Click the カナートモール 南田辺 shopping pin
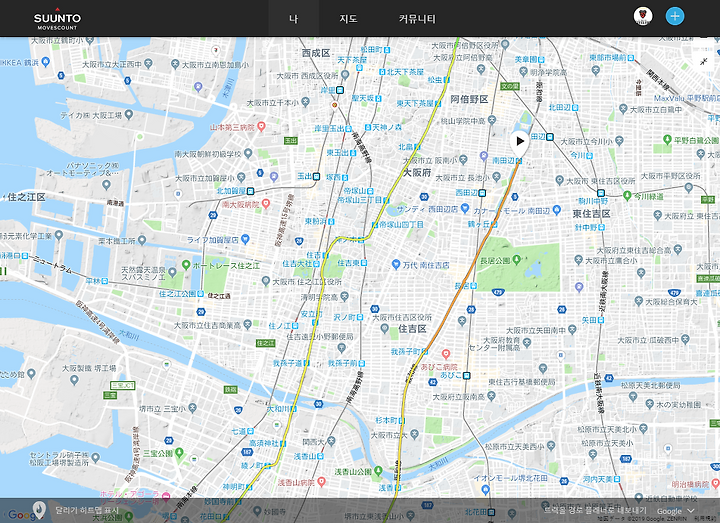Screen dimensions: 720x523 [x=557, y=210]
